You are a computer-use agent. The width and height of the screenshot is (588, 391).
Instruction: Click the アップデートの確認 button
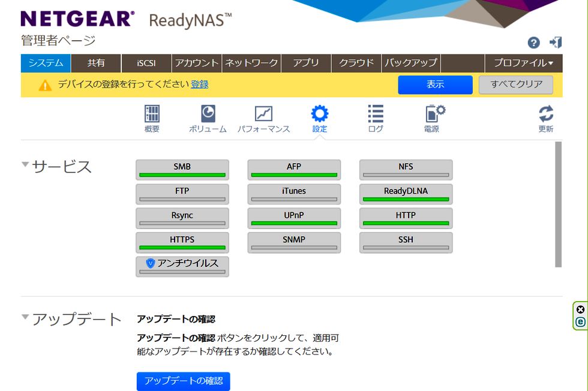coord(183,381)
